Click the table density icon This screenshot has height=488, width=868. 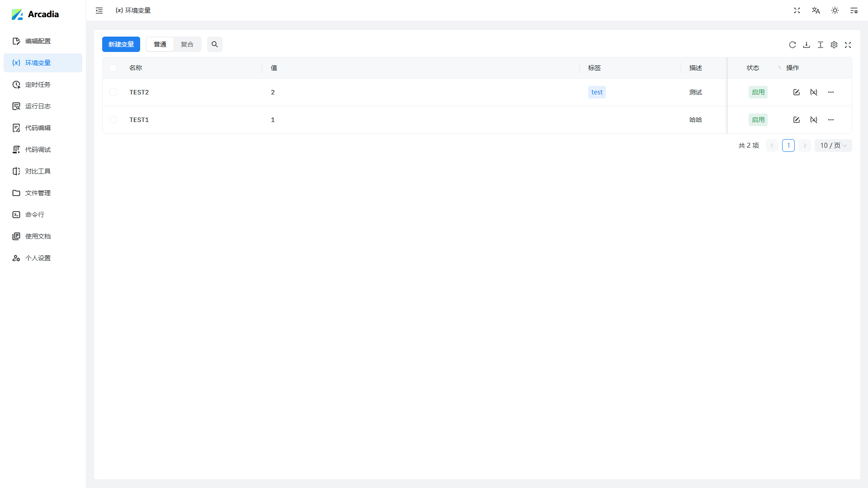coord(820,45)
